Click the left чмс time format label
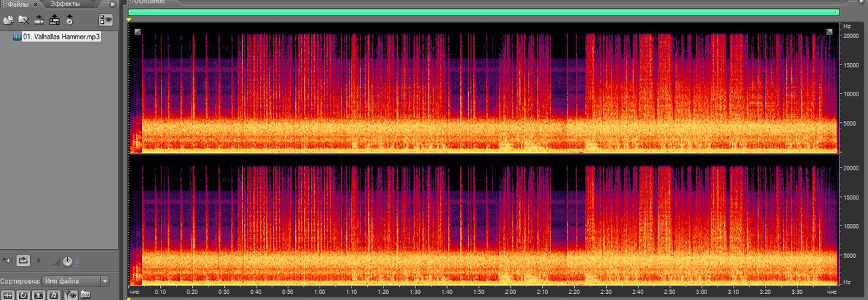The height and width of the screenshot is (300, 868). pyautogui.click(x=134, y=292)
